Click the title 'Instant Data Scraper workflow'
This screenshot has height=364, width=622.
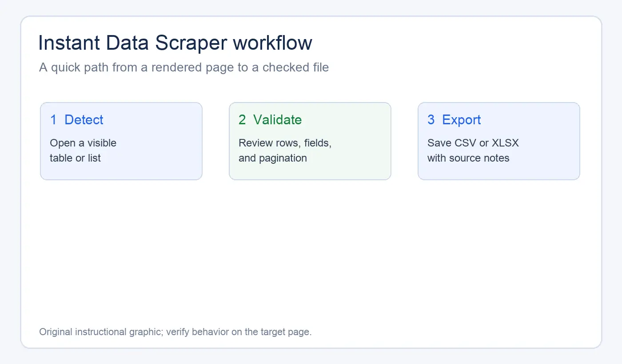(175, 43)
